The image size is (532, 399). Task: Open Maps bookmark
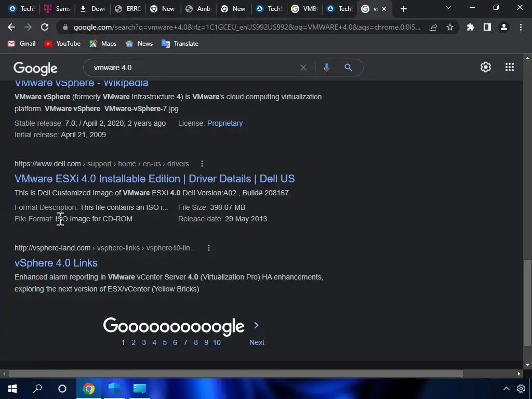pos(103,44)
